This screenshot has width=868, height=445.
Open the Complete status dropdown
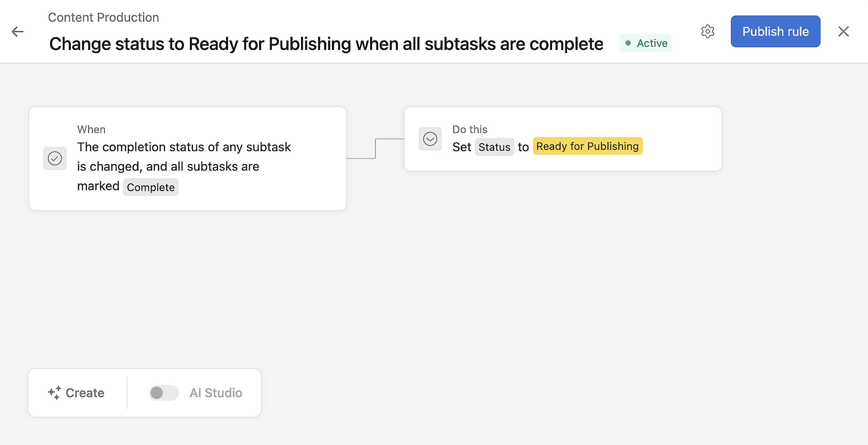pyautogui.click(x=150, y=187)
